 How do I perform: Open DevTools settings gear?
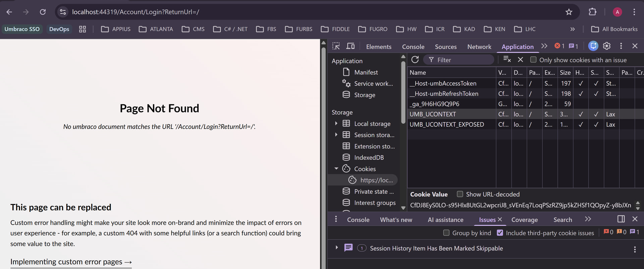pyautogui.click(x=606, y=46)
